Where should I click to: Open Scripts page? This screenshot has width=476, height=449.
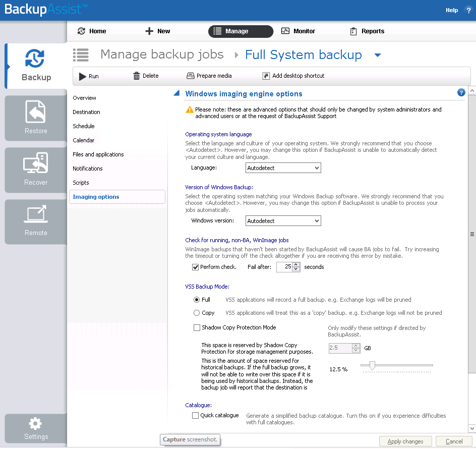coord(81,183)
